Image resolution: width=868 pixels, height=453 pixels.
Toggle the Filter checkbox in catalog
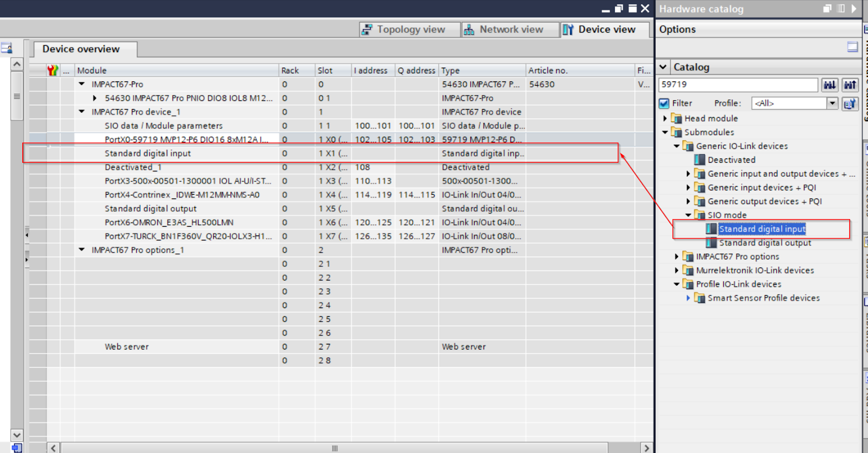pos(664,103)
